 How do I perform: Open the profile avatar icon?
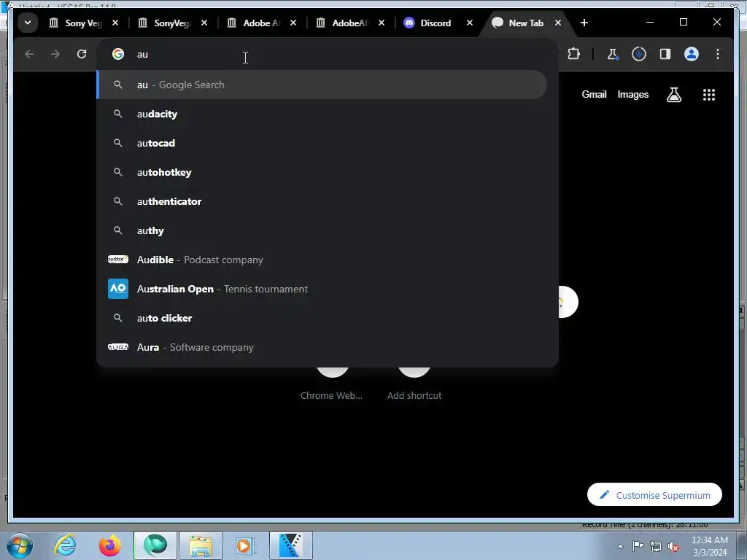692,54
